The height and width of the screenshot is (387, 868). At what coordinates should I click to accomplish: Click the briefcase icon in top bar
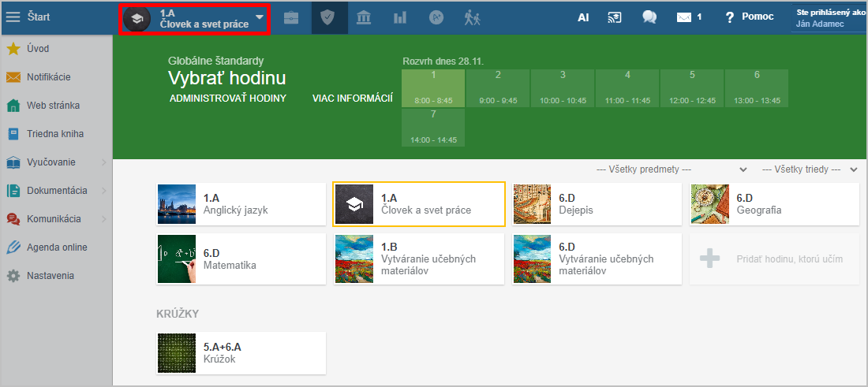coord(291,17)
